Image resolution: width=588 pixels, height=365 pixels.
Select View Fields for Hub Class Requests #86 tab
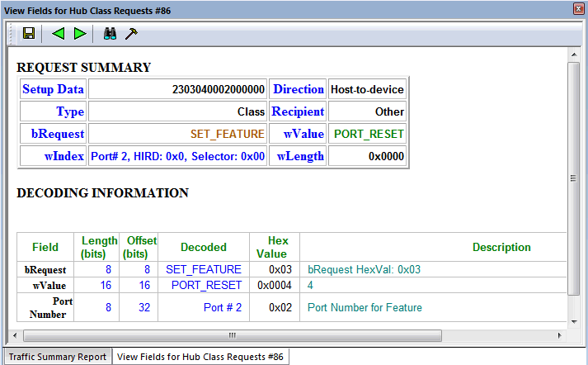pos(200,357)
